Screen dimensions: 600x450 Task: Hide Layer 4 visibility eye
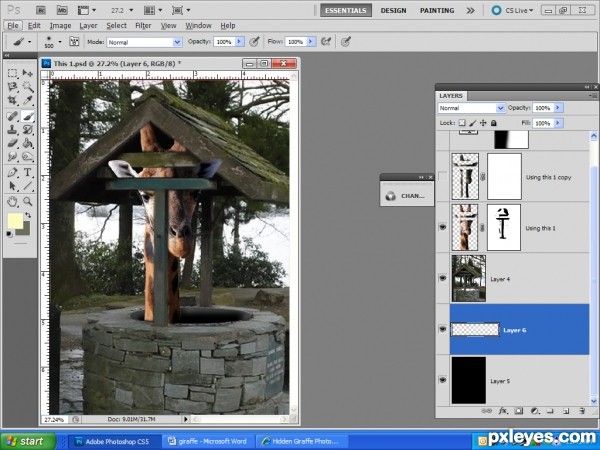click(x=443, y=278)
